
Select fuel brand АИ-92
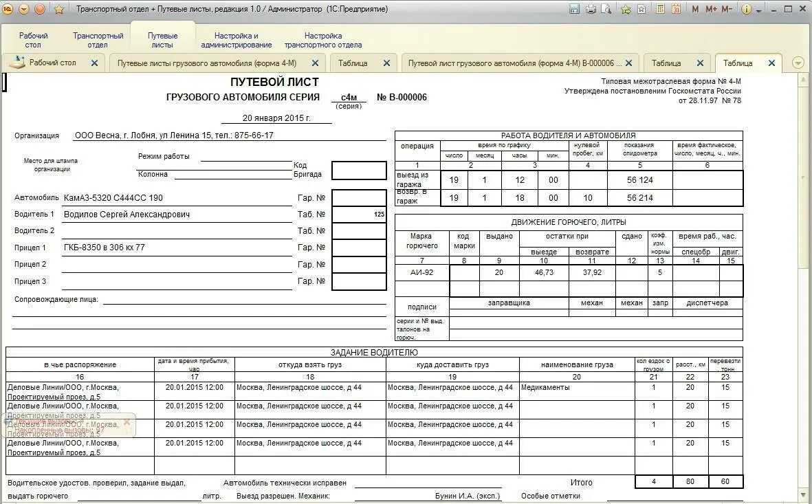[421, 272]
